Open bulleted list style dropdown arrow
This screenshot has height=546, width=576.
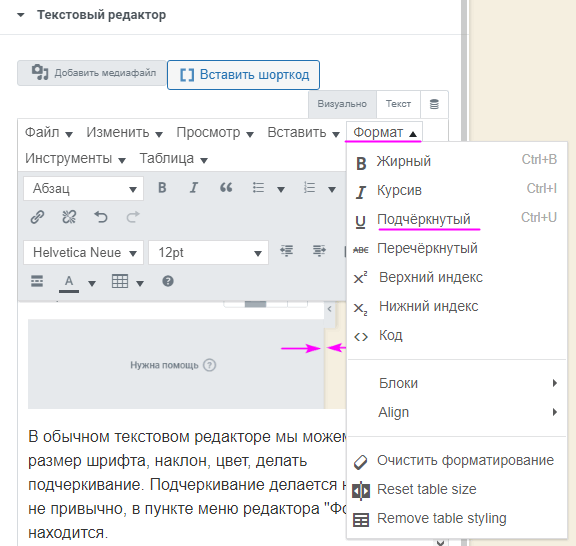pyautogui.click(x=281, y=190)
